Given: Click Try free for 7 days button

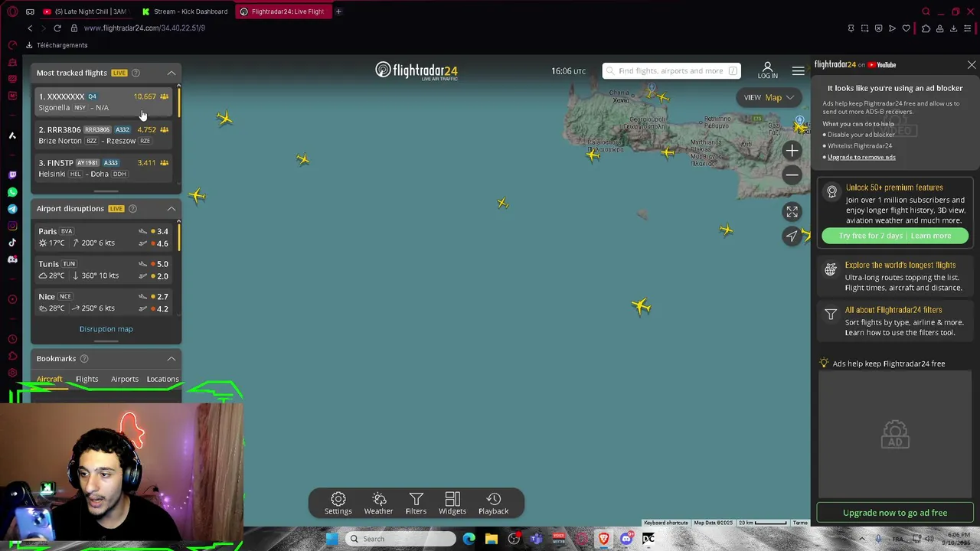Looking at the screenshot, I should [895, 236].
